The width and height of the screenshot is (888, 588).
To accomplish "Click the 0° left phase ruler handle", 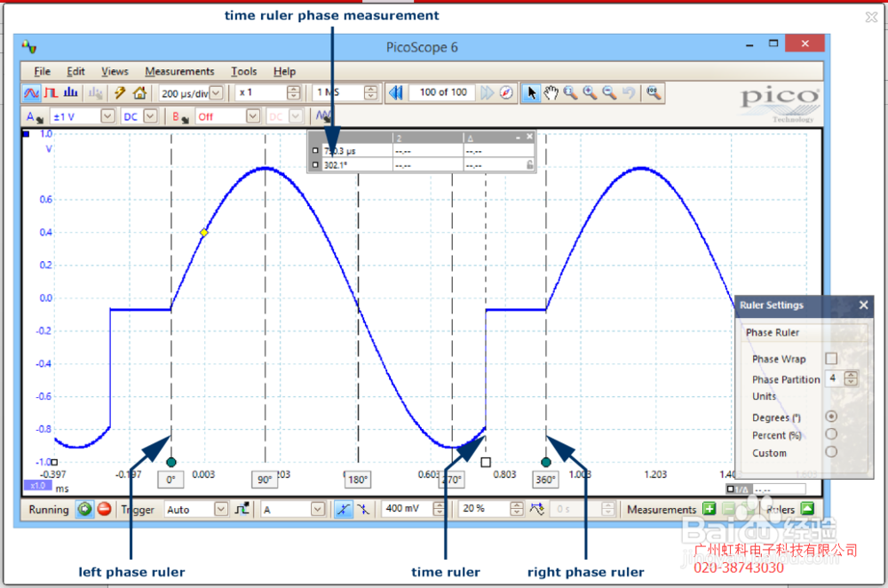I will [171, 462].
